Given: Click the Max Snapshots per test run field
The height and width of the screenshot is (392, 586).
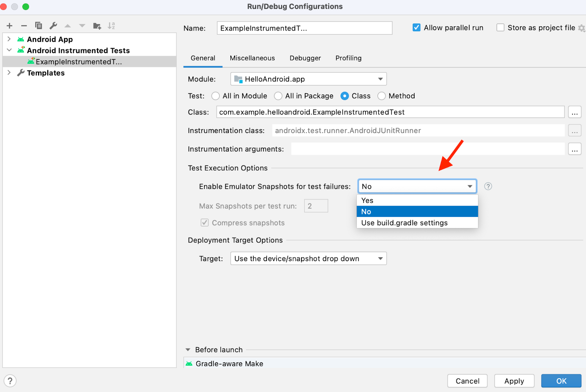Looking at the screenshot, I should (316, 206).
